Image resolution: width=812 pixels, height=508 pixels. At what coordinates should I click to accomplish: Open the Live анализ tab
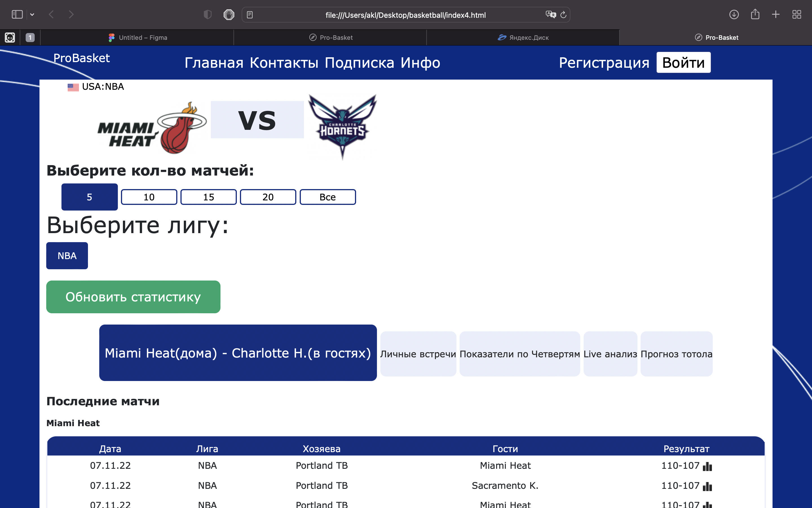point(610,354)
